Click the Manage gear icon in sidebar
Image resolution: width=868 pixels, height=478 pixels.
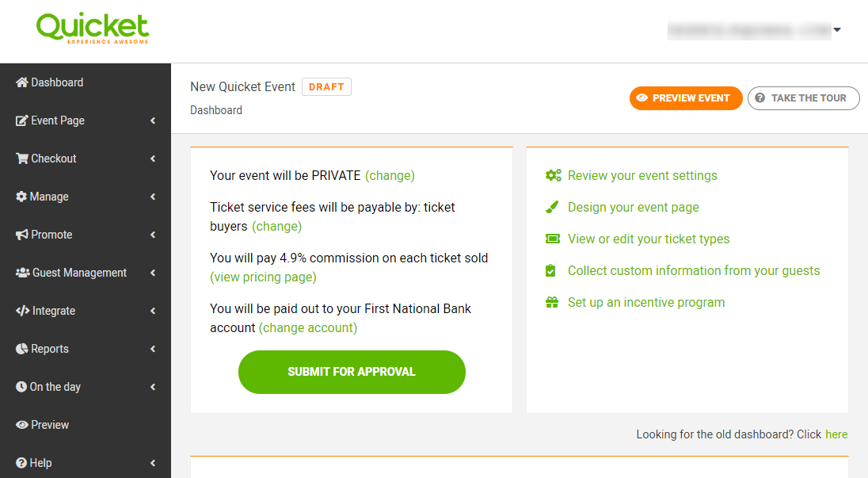[x=21, y=196]
